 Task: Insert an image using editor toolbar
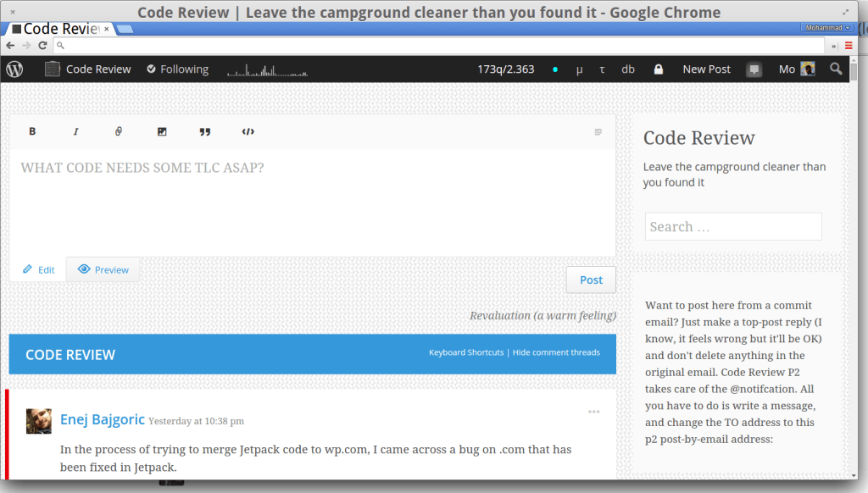coord(162,131)
